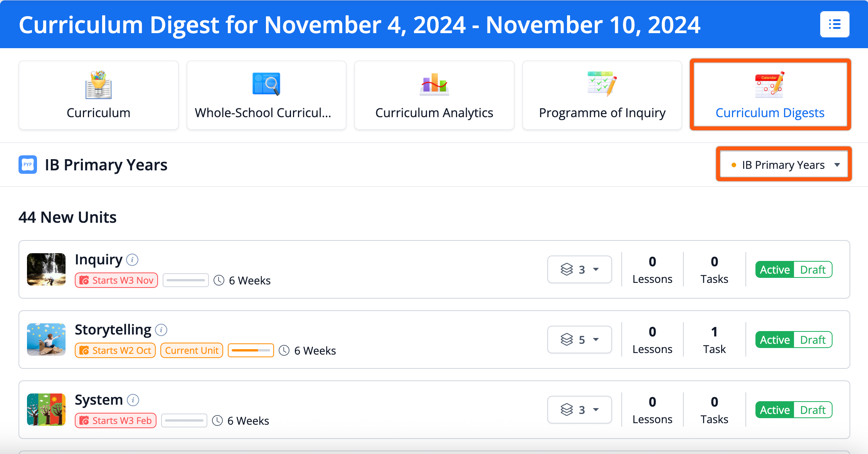Switch Inquiry unit to Draft

point(812,269)
